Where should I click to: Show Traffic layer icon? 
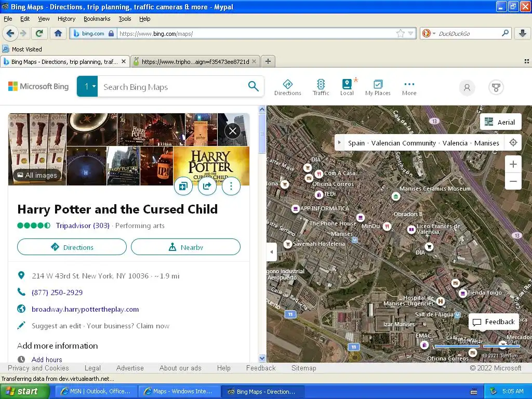click(321, 87)
